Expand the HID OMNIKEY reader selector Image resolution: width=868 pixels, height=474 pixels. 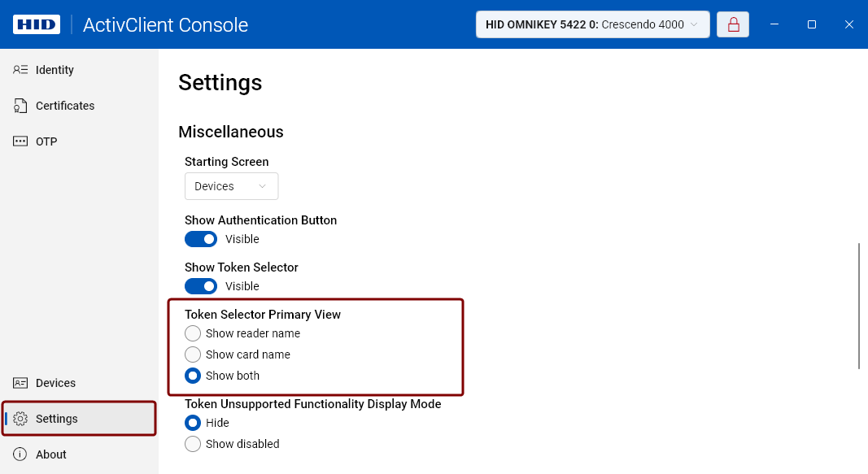(592, 24)
